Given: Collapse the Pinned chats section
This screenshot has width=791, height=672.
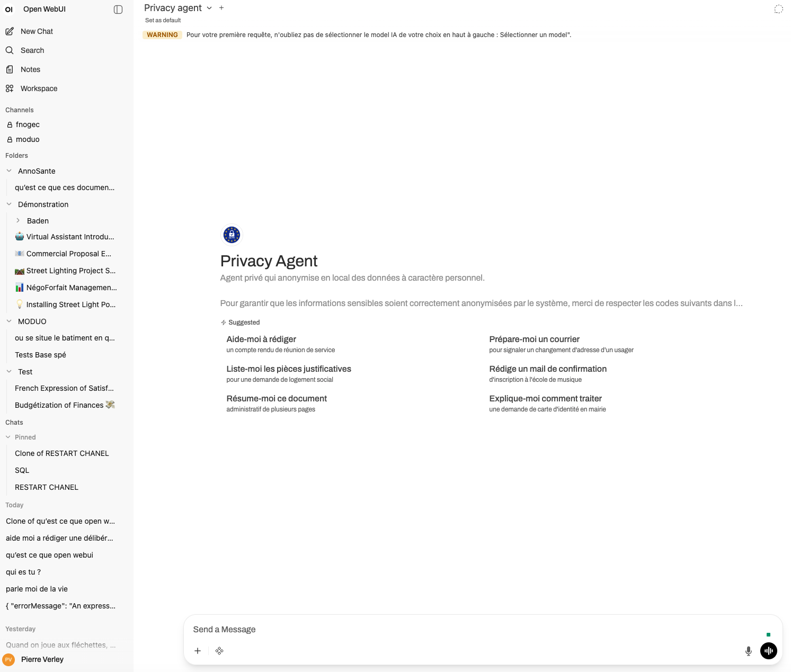Looking at the screenshot, I should click(8, 437).
